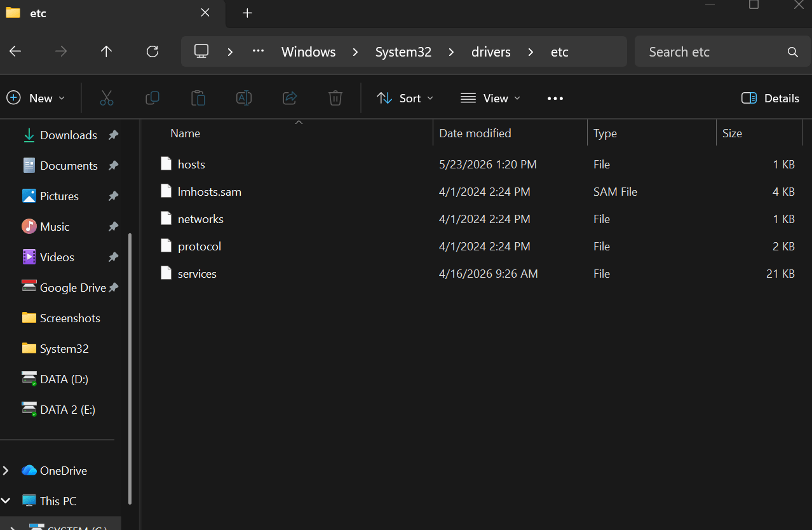812x530 pixels.
Task: Click the protocol file icon
Action: click(166, 245)
